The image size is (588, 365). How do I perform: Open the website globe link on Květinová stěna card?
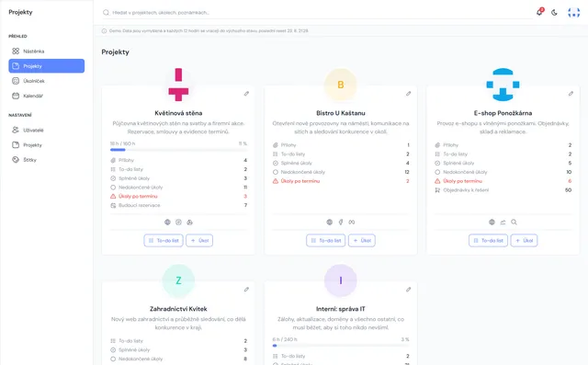[167, 222]
